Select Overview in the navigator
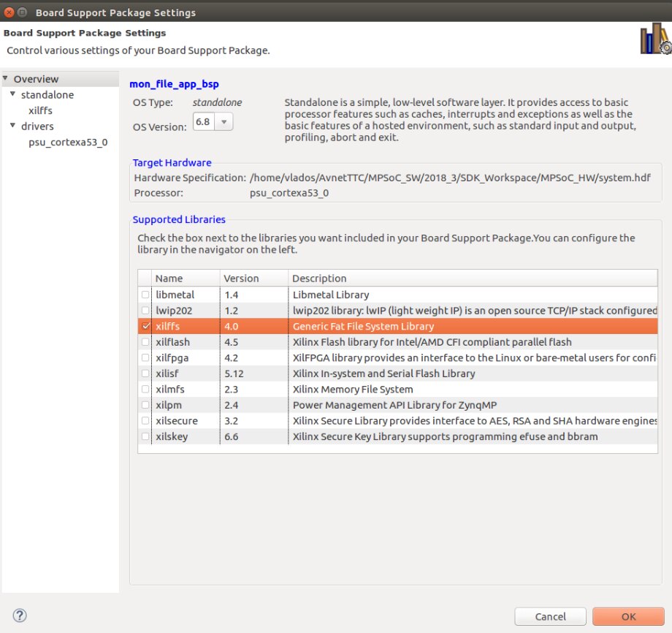Image resolution: width=672 pixels, height=633 pixels. click(36, 79)
